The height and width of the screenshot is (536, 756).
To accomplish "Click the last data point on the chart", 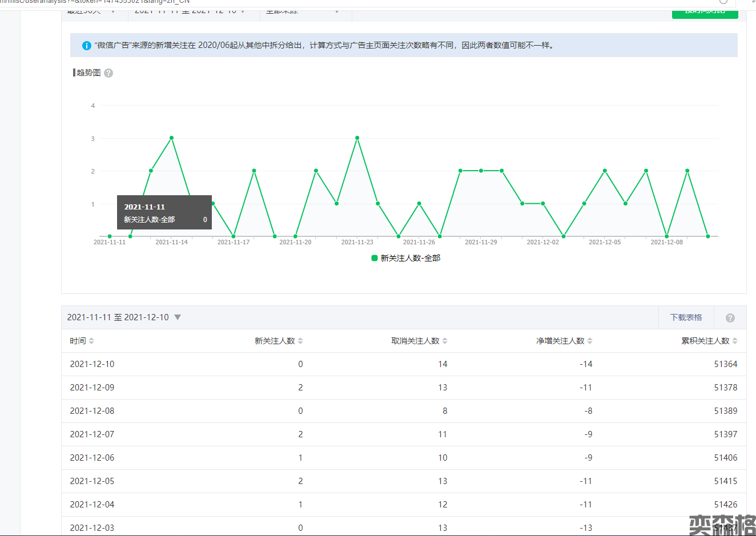I will point(708,236).
